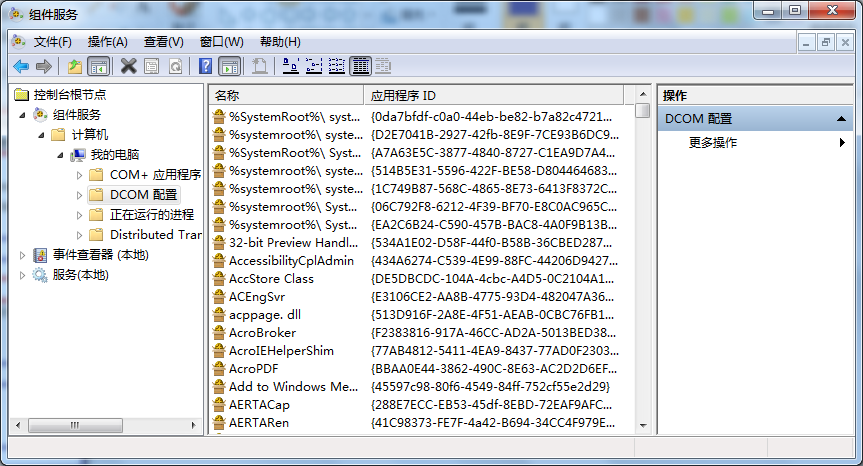Screen dimensions: 863x466
Task: Switch to list view
Action: pos(337,67)
